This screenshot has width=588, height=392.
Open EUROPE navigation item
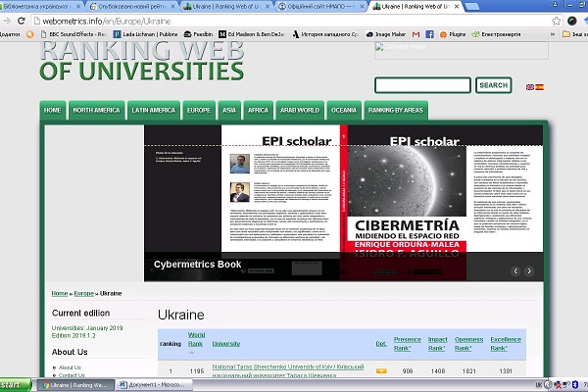point(199,111)
